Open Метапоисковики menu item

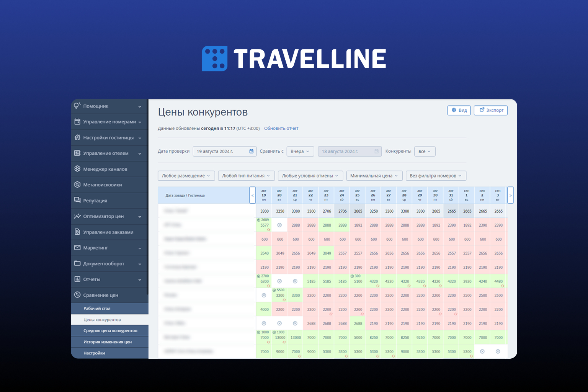109,185
